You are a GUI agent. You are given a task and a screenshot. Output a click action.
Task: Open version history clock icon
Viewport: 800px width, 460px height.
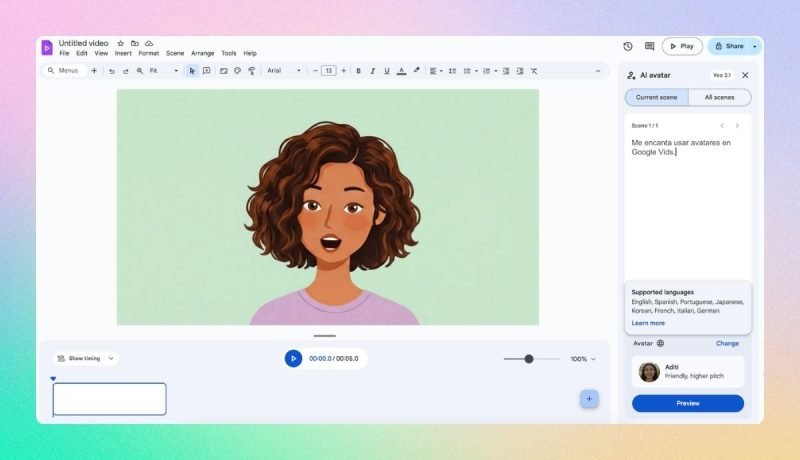click(x=628, y=46)
